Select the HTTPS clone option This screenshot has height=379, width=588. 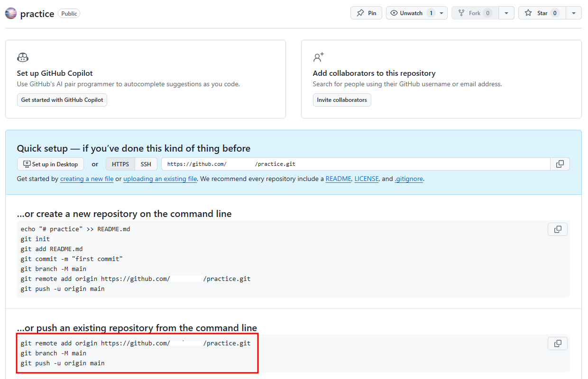(120, 164)
